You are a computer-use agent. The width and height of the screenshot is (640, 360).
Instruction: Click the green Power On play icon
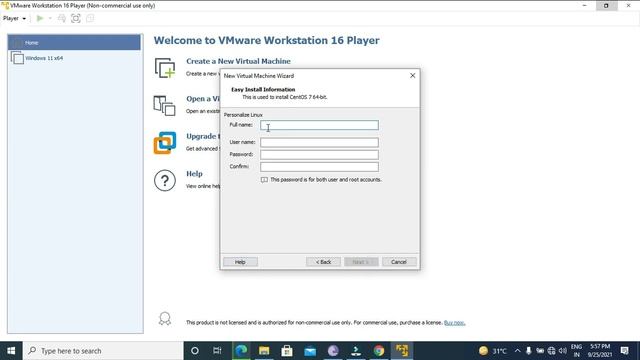tap(40, 18)
